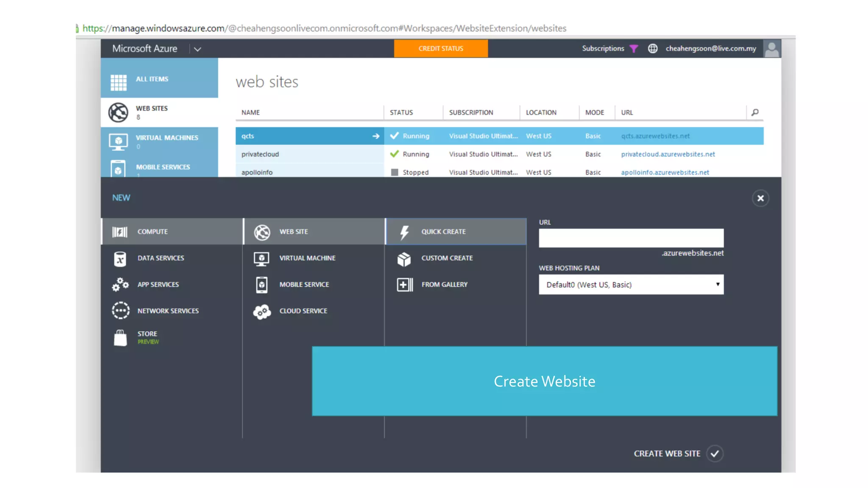
Task: Click the NEW panel heading
Action: [121, 198]
